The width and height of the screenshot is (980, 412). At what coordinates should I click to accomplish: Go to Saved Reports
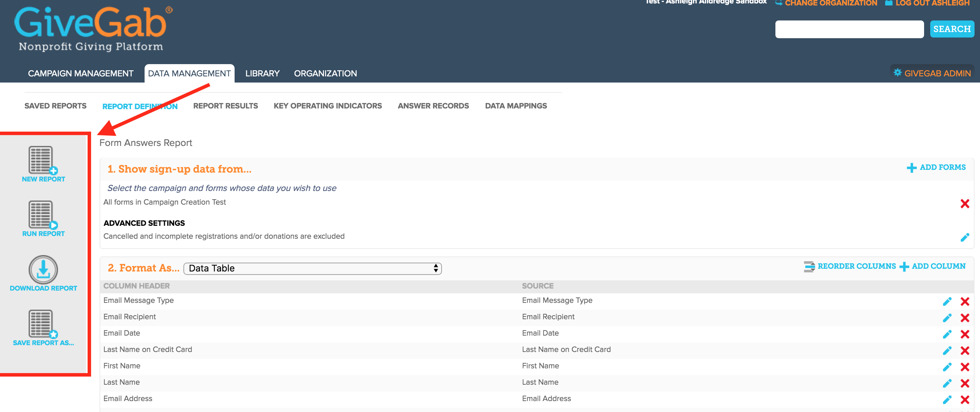coord(56,106)
